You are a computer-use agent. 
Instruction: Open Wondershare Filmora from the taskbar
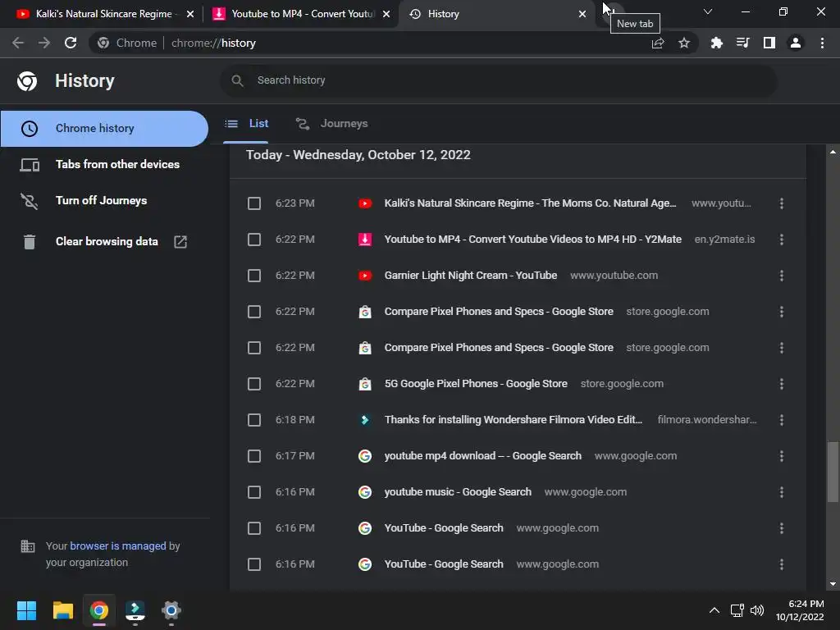pyautogui.click(x=135, y=610)
